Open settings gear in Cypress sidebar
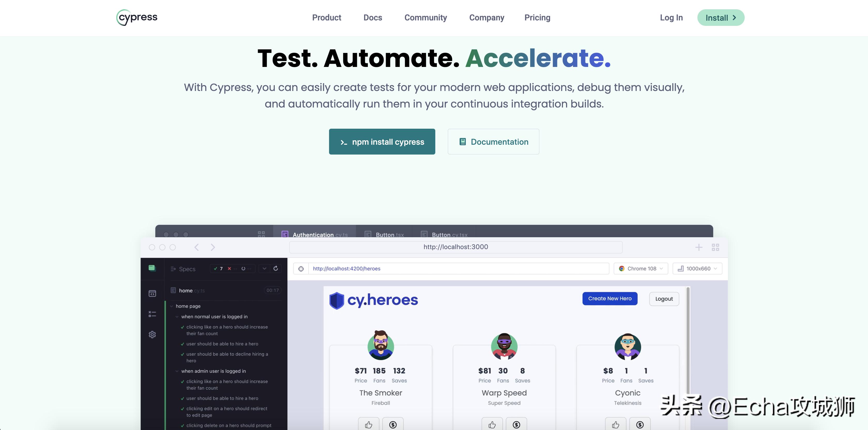868x430 pixels. point(152,335)
